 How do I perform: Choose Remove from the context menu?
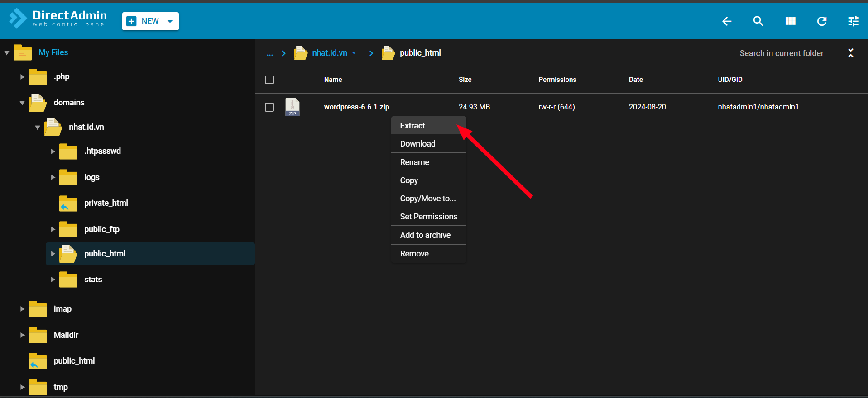429,254
